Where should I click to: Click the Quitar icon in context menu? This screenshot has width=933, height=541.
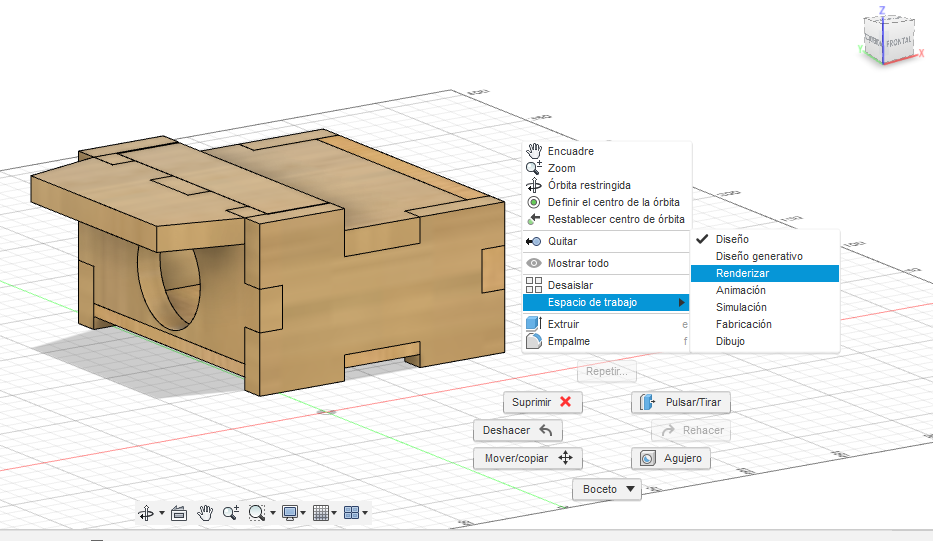(534, 241)
